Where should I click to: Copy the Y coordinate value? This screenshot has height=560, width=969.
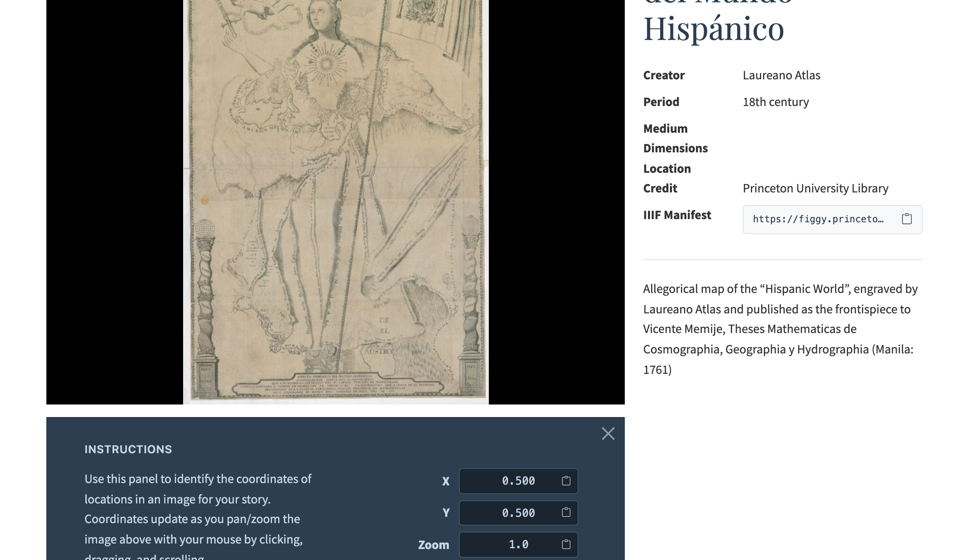click(566, 512)
